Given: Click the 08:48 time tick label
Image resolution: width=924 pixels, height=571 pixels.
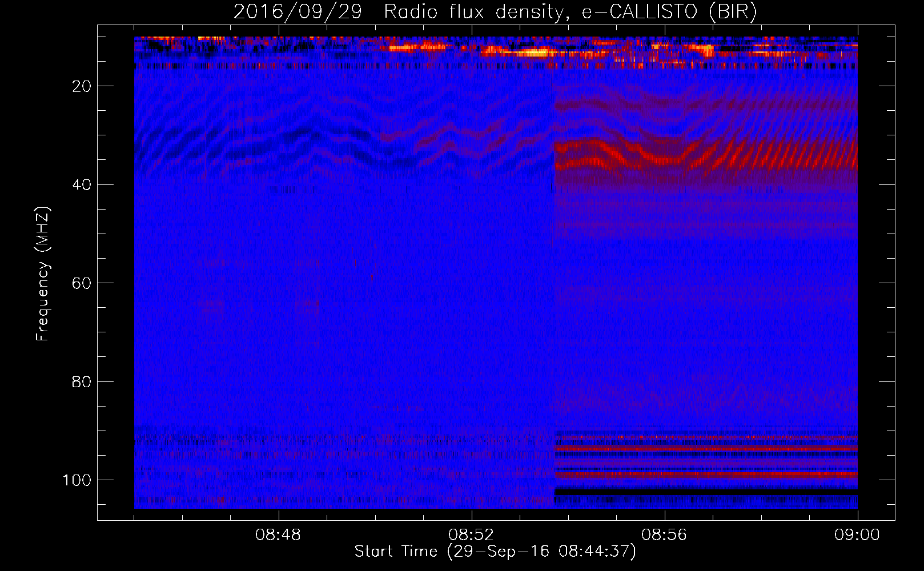Looking at the screenshot, I should (x=278, y=535).
